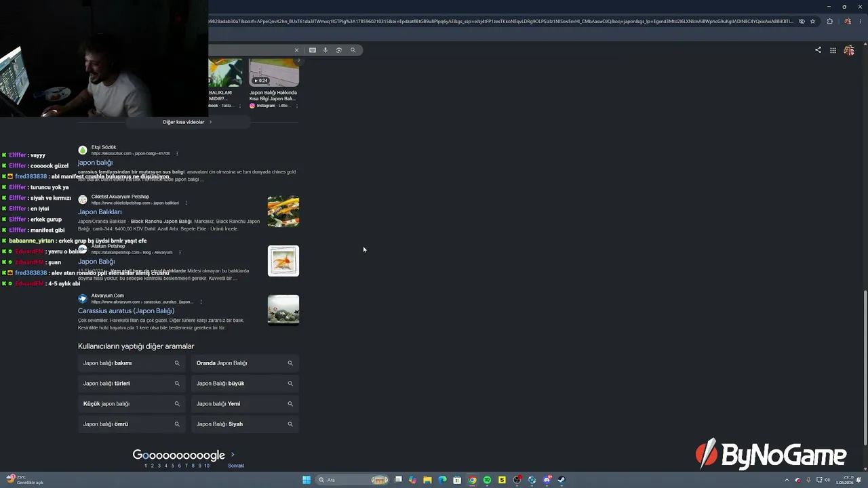
Task: Open Copilot from the taskbar
Action: (x=412, y=480)
